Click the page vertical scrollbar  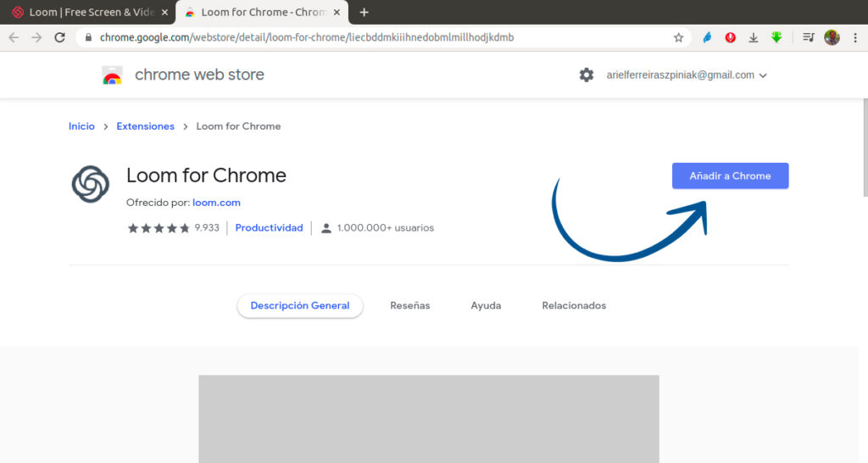point(865,148)
